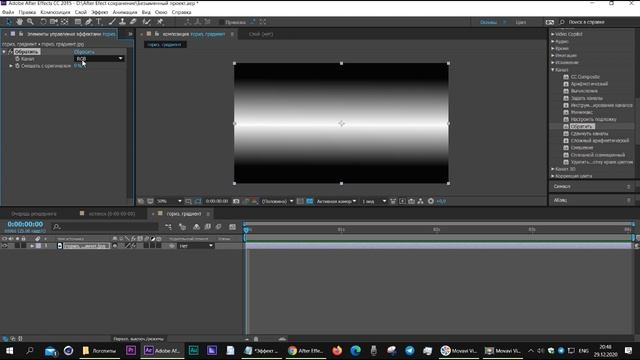
Task: Select the Zoom magnifier tool
Action: point(30,22)
